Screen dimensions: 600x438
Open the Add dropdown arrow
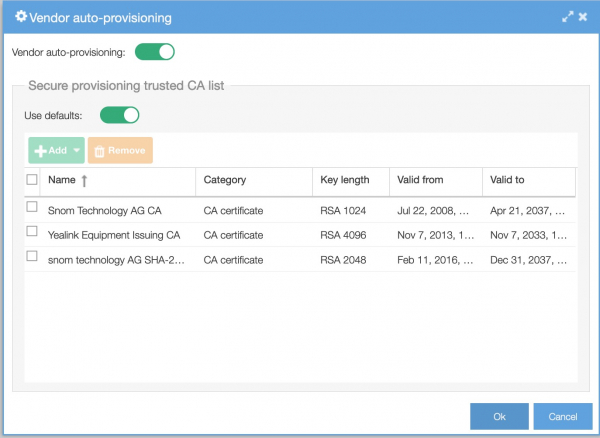click(77, 150)
